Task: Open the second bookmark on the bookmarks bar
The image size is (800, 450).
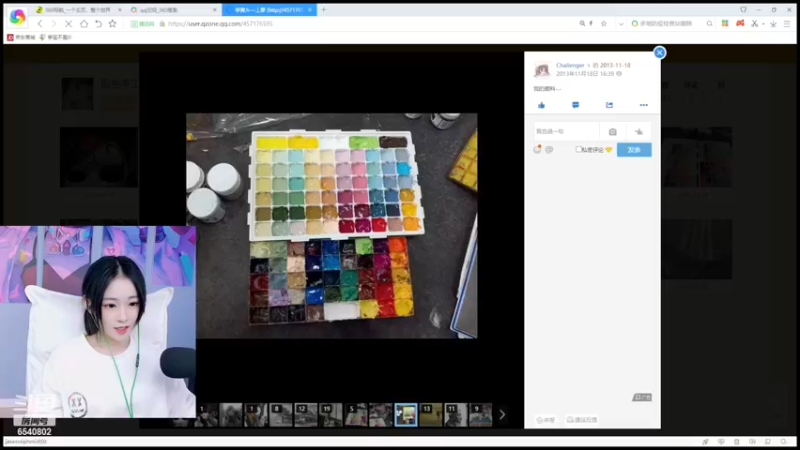Action: [56, 37]
